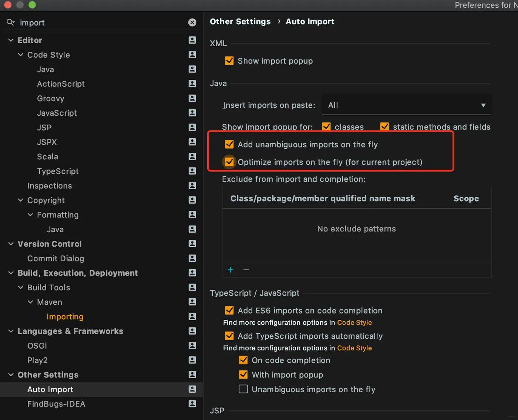Clear the search field with the X icon
This screenshot has height=420, width=518.
192,23
